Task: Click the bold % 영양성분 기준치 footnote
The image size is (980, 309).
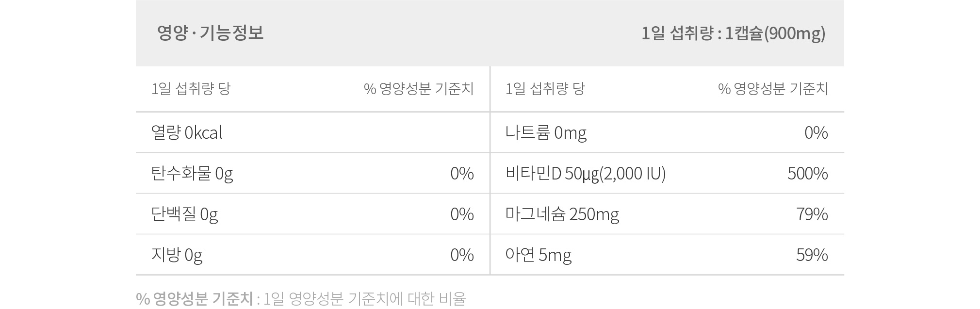Action: (195, 298)
